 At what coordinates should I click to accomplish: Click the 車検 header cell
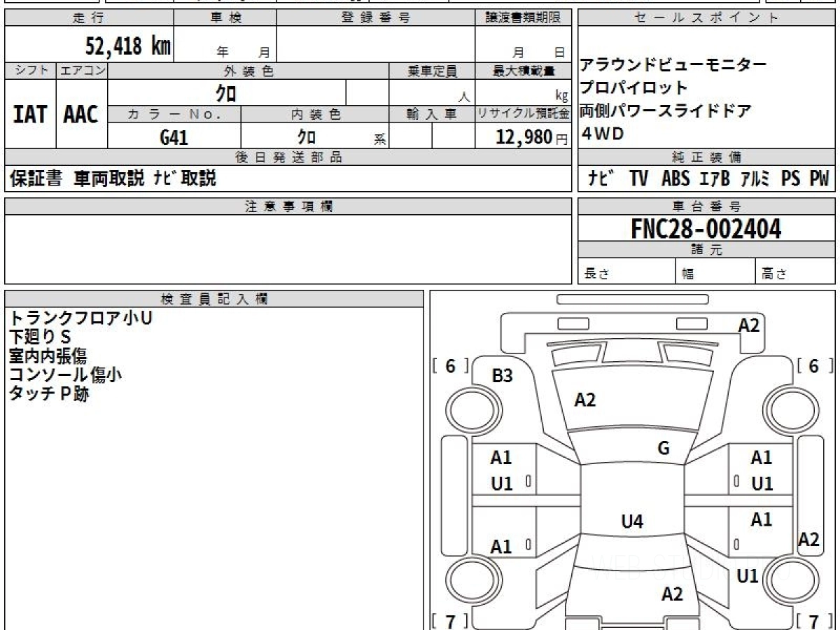(x=225, y=18)
